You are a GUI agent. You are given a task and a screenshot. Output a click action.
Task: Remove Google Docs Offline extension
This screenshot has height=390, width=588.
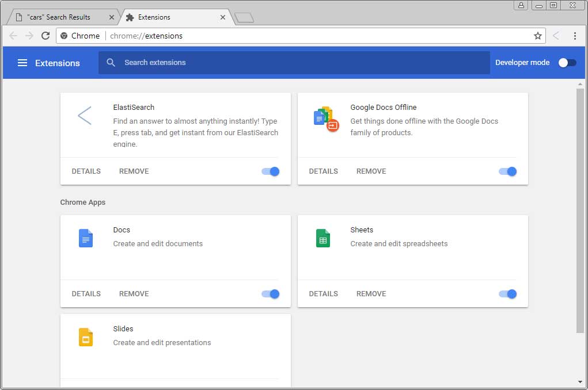tap(371, 171)
